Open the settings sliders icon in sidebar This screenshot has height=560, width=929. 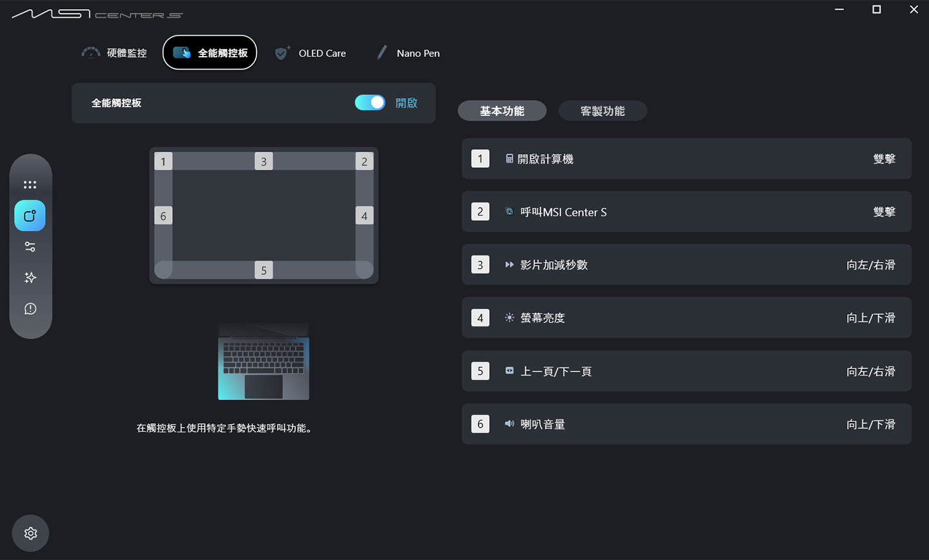(30, 246)
